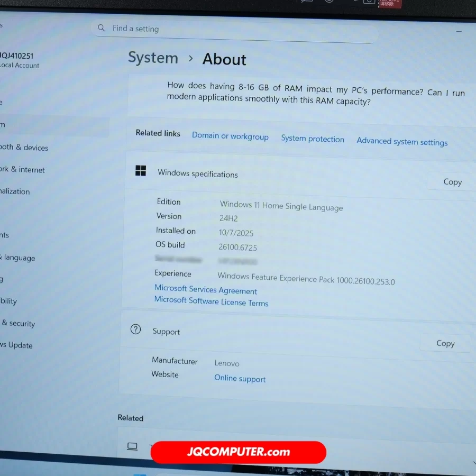476x476 pixels.
Task: Open Advanced system settings
Action: point(402,141)
